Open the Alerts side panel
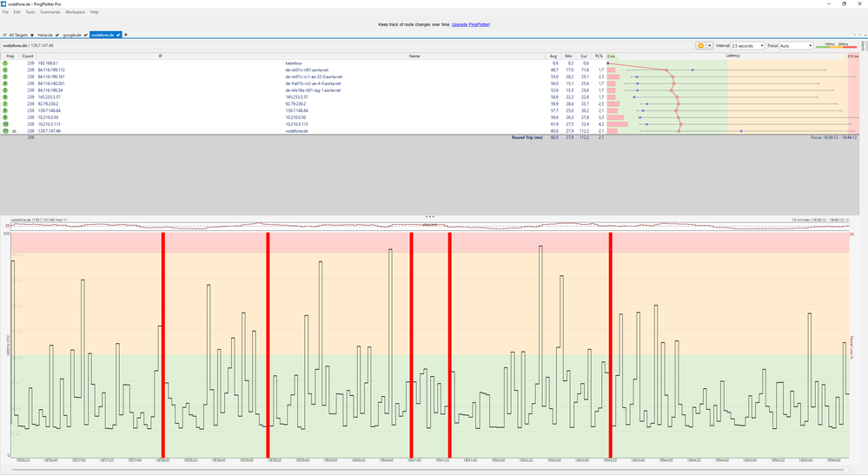The height and width of the screenshot is (475, 868). pos(863,46)
